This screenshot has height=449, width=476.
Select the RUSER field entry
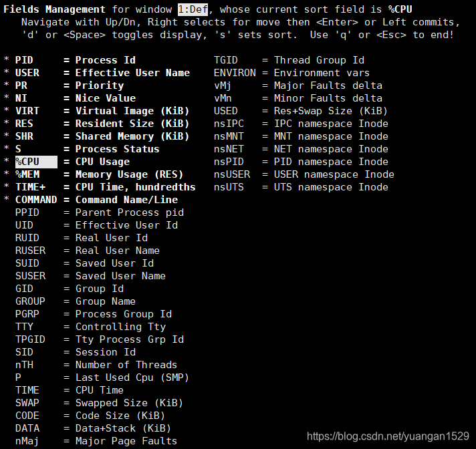click(88, 251)
